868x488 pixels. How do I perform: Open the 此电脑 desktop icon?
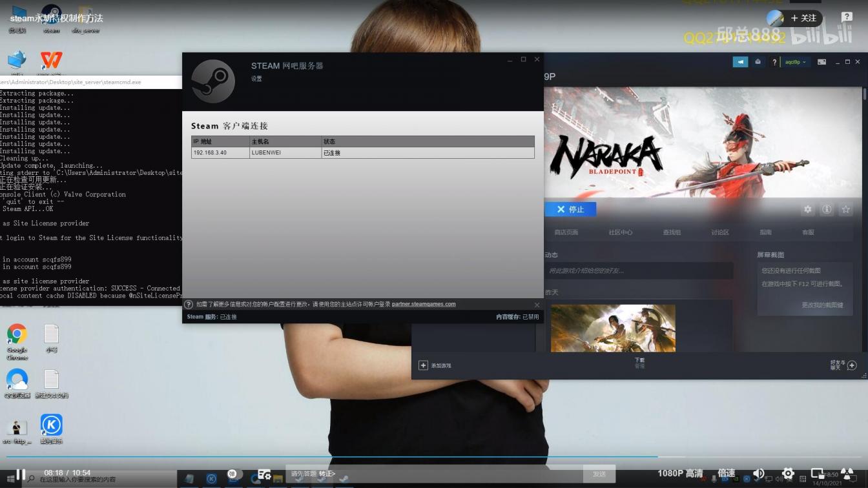(17, 18)
